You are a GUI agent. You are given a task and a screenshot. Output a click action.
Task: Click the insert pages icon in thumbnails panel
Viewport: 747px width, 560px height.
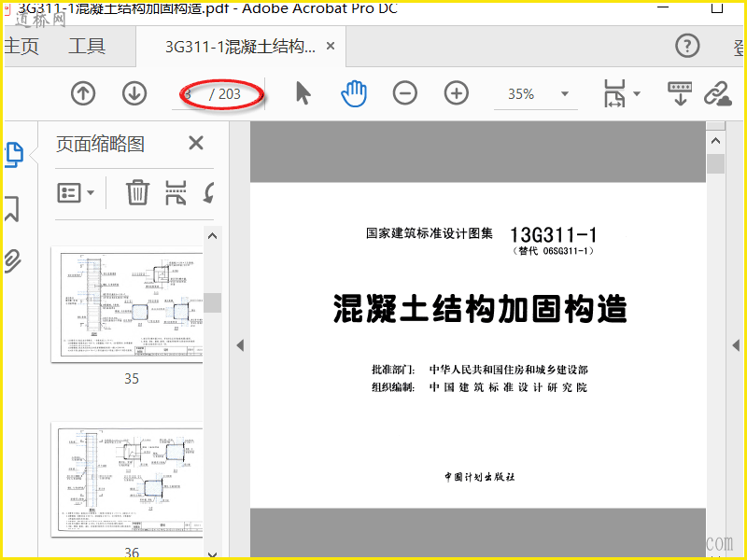176,192
